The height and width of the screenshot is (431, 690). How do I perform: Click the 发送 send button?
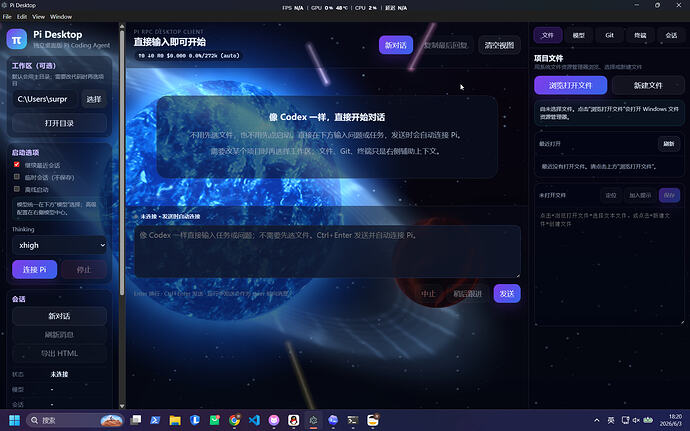(507, 294)
